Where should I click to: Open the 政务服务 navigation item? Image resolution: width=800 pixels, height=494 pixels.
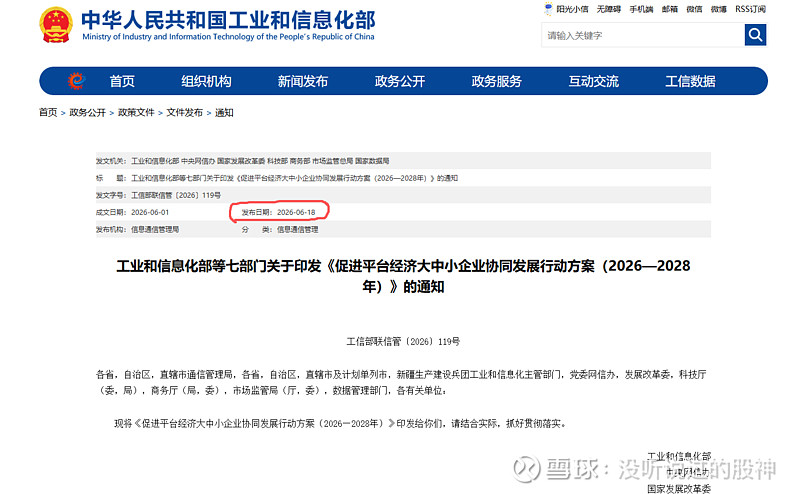click(496, 81)
